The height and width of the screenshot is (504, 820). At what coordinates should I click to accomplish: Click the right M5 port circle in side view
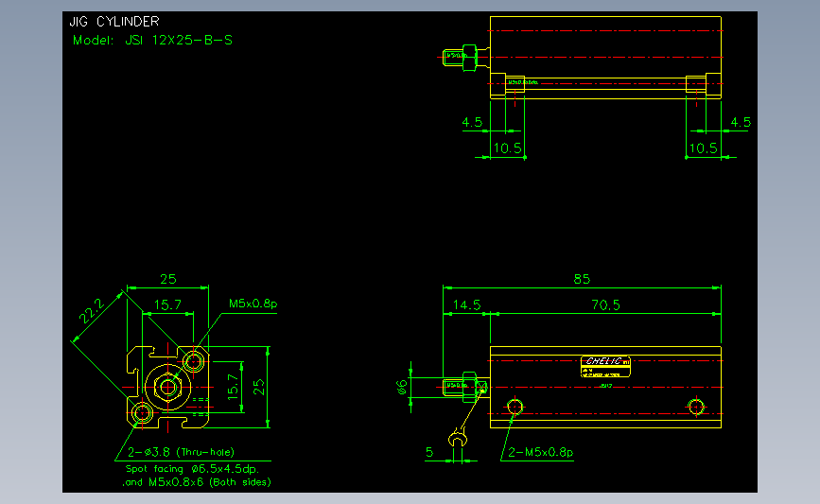click(x=696, y=407)
